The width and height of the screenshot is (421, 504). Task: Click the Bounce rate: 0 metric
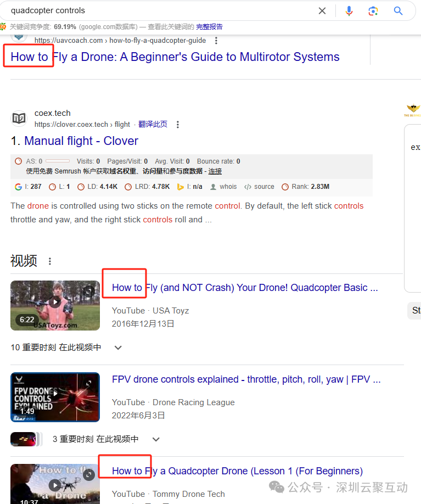click(x=218, y=161)
